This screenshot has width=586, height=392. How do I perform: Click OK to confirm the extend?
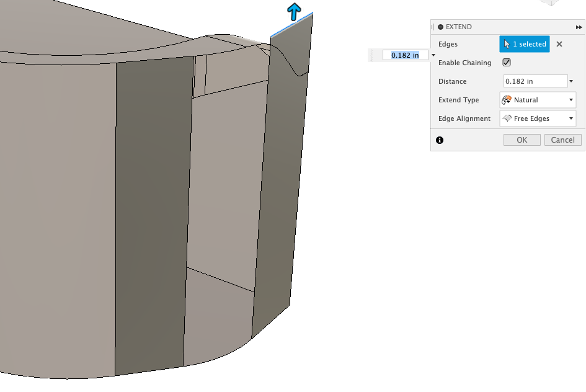point(522,140)
